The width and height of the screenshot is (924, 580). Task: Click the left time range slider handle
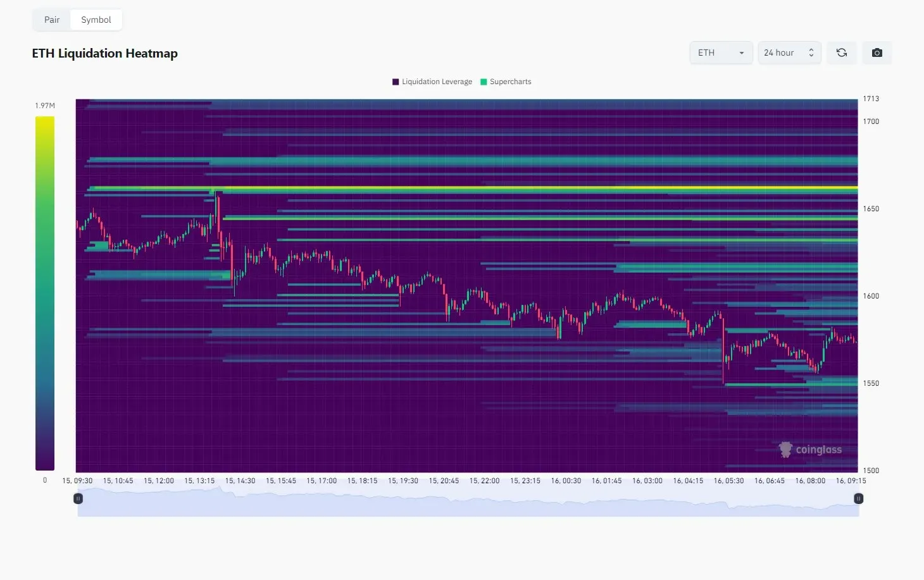click(x=78, y=498)
